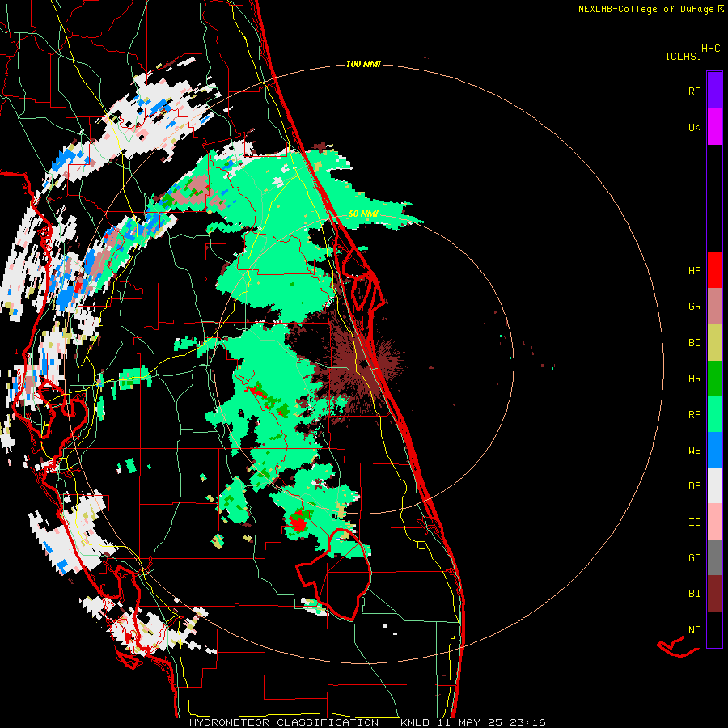The image size is (728, 728).
Task: Select the dark green HR legend swatch
Action: 714,379
